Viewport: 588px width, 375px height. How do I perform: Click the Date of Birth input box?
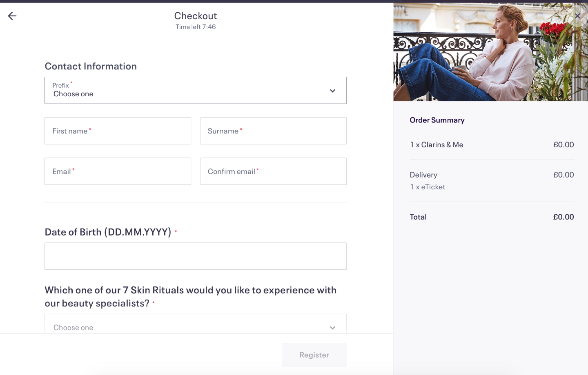(x=196, y=256)
